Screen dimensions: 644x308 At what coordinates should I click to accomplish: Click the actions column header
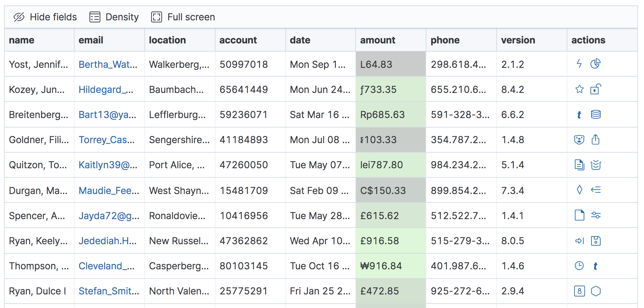click(602, 40)
